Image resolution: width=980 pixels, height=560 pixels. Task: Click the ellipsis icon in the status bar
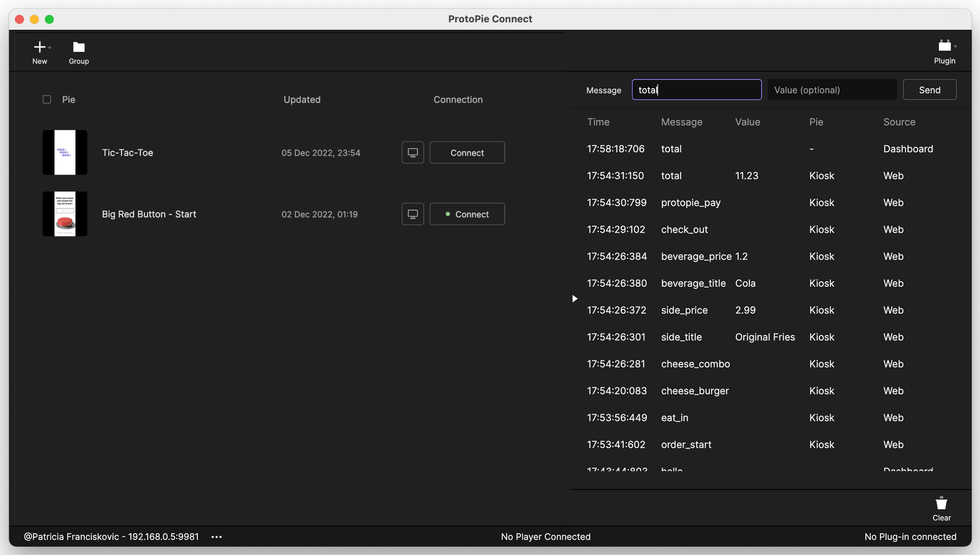(x=216, y=536)
